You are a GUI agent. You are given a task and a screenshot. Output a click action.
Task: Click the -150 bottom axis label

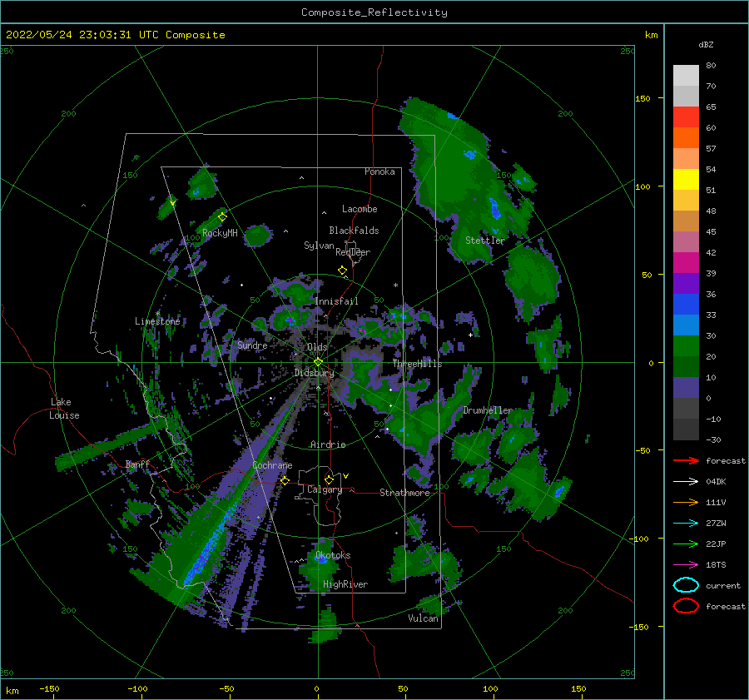[x=49, y=689]
